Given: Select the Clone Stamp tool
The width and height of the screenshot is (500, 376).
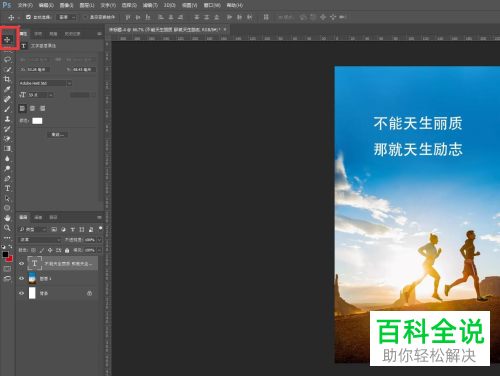Looking at the screenshot, I should pos(7,119).
